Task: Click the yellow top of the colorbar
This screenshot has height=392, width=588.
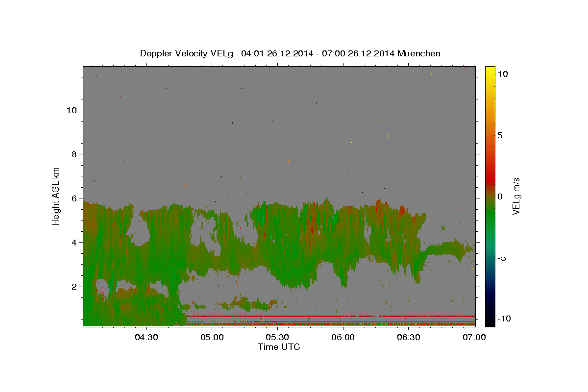Action: pos(490,71)
